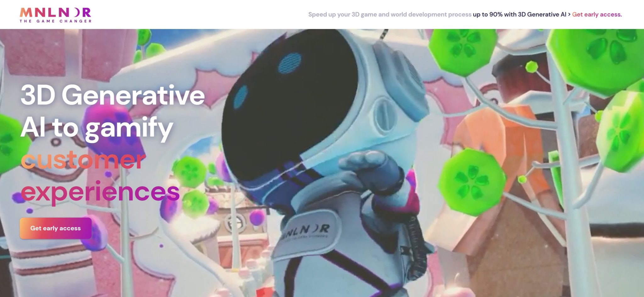Image resolution: width=644 pixels, height=297 pixels.
Task: Click the robot's lower blue eye
Action: 241,97
